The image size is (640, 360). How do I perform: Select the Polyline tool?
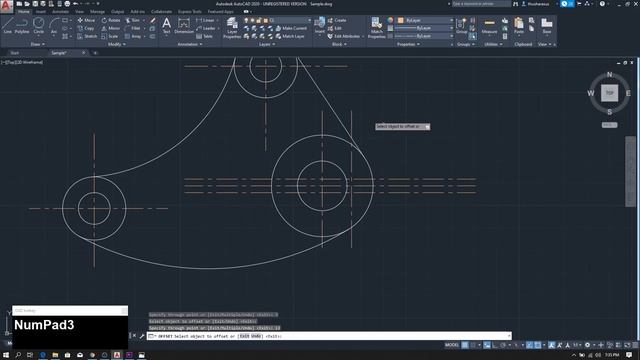22,25
